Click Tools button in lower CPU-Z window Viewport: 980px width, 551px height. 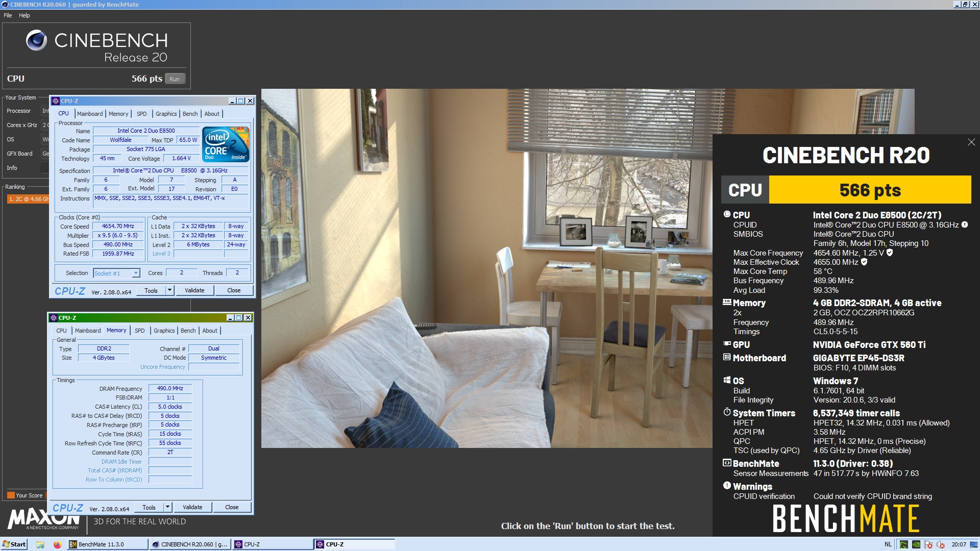[149, 507]
